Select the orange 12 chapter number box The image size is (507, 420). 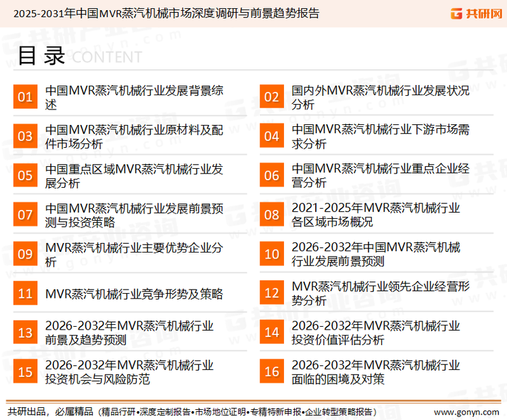[272, 292]
